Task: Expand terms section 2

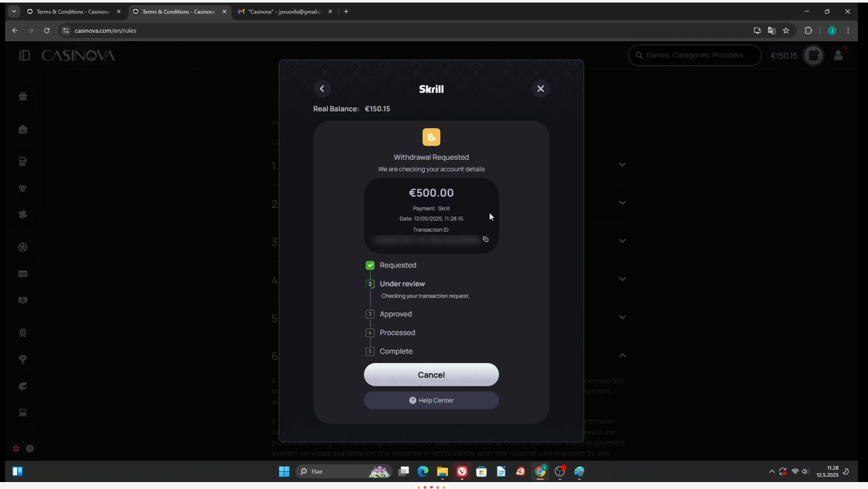Action: point(623,203)
